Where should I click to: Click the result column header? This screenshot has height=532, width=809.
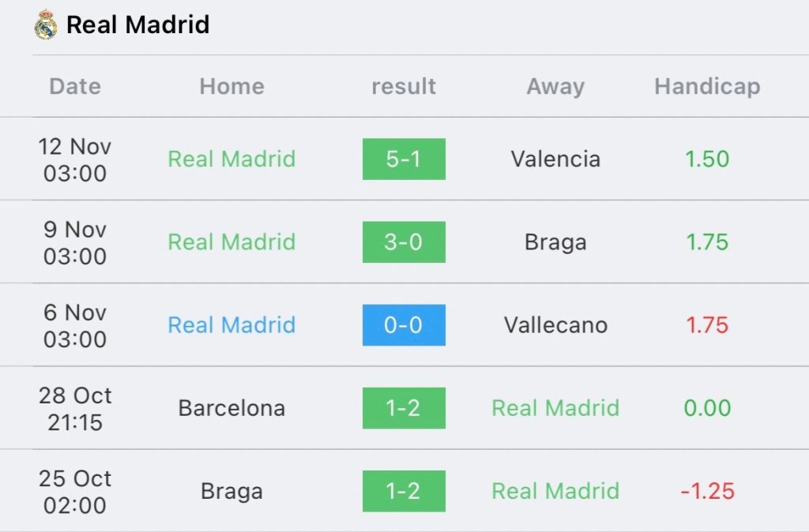pos(404,86)
